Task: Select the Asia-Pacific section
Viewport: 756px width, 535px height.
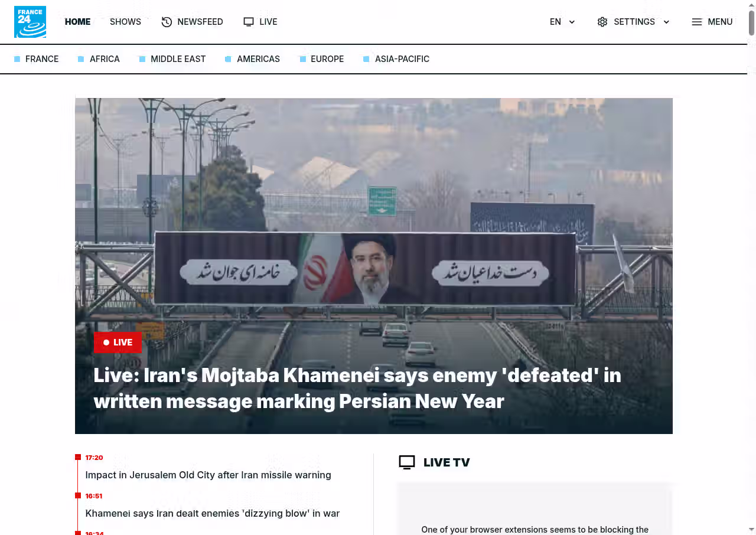Action: point(402,59)
